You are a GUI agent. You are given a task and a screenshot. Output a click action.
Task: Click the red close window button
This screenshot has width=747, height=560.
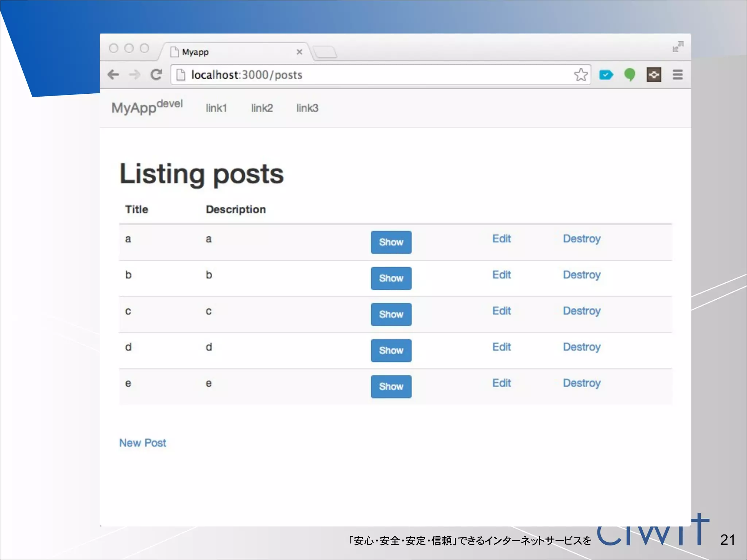tap(113, 48)
